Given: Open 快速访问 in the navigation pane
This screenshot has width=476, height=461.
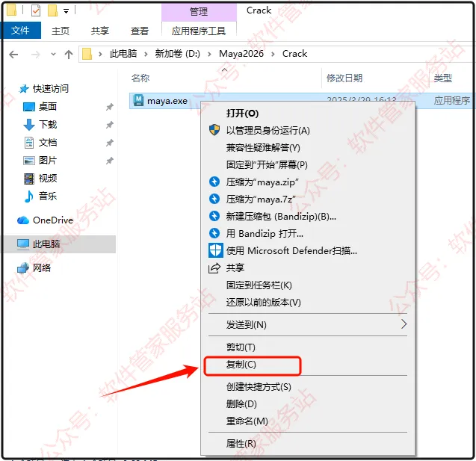Looking at the screenshot, I should click(x=50, y=89).
